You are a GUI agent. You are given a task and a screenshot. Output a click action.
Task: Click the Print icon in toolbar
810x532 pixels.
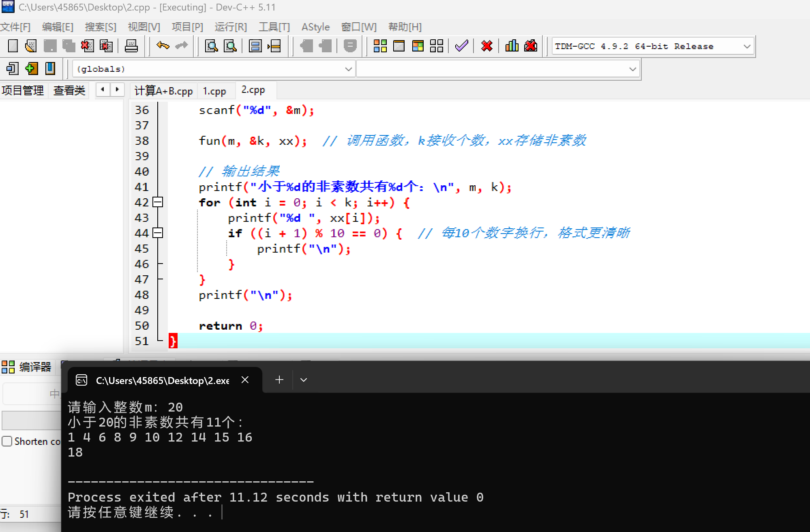[131, 46]
